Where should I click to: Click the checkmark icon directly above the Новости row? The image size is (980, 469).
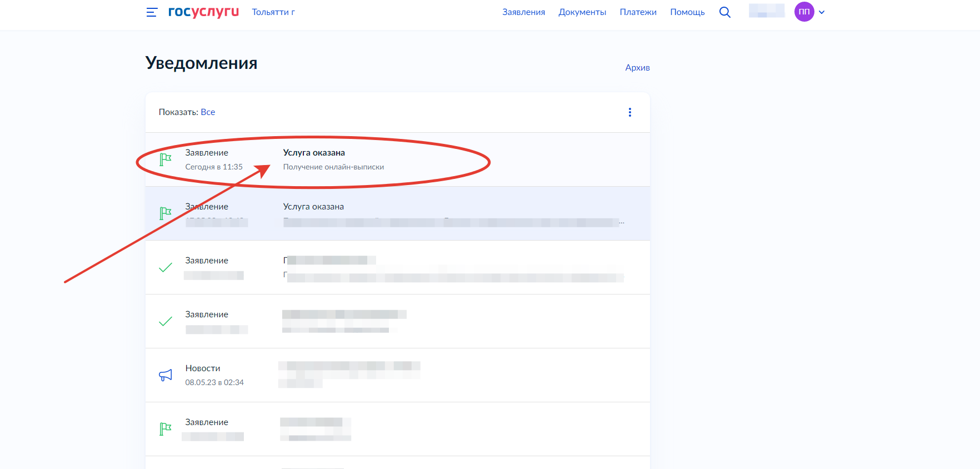pos(166,321)
